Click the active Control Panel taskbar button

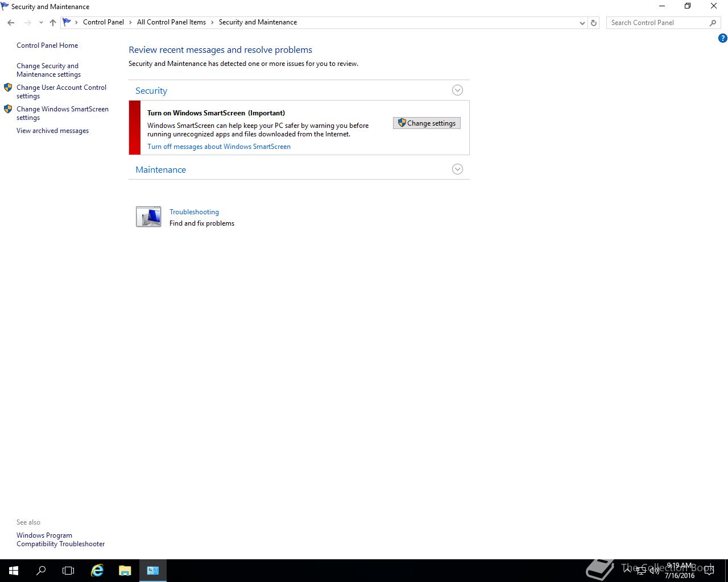[x=152, y=571]
